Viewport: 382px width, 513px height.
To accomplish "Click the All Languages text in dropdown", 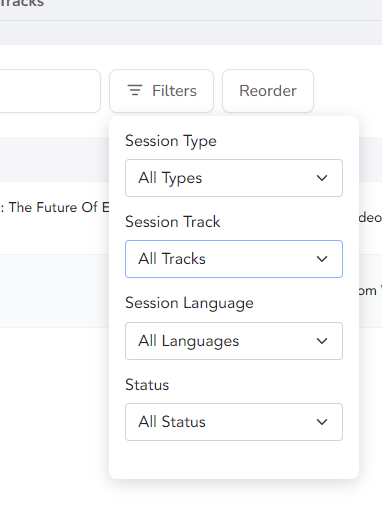I will click(x=189, y=341).
